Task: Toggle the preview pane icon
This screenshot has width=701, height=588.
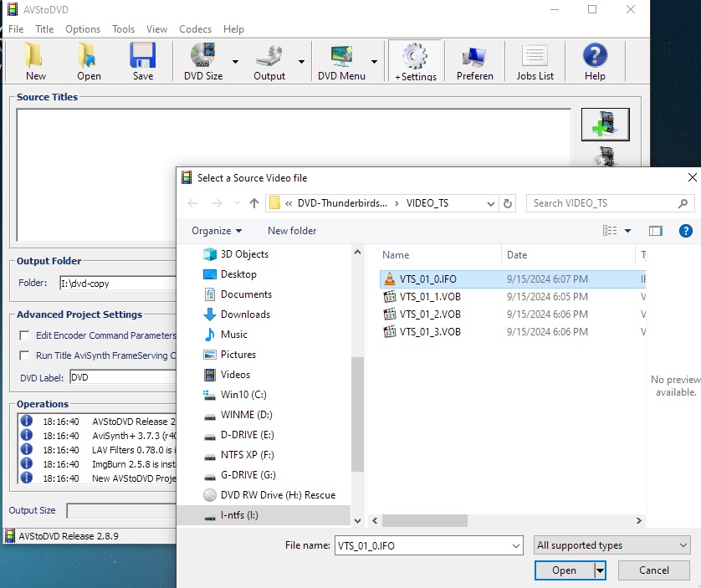Action: (655, 231)
